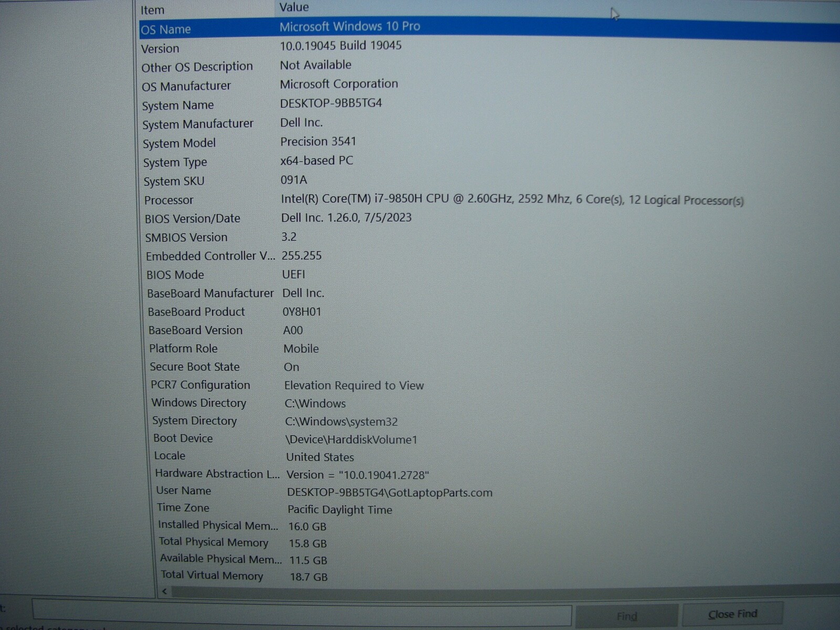Click the Find what input field
Screen dimensions: 840x630
click(302, 612)
